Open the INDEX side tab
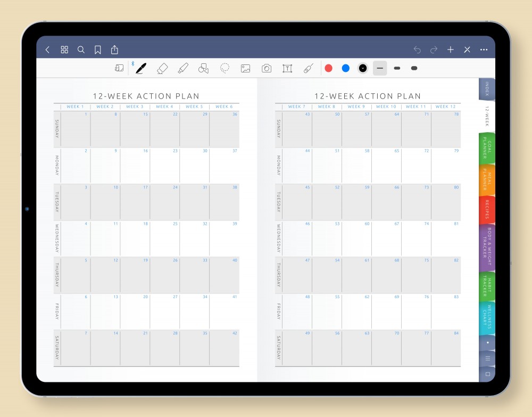This screenshot has height=417, width=532. tap(487, 88)
